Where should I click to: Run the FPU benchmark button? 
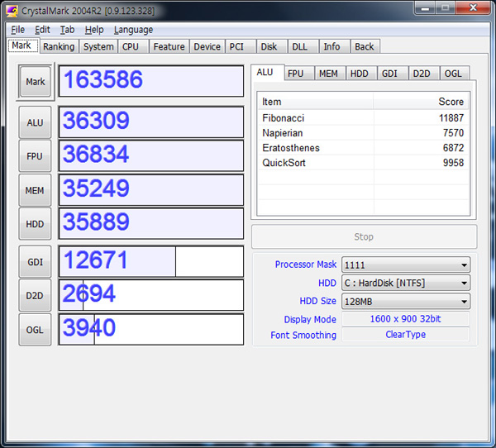35,156
